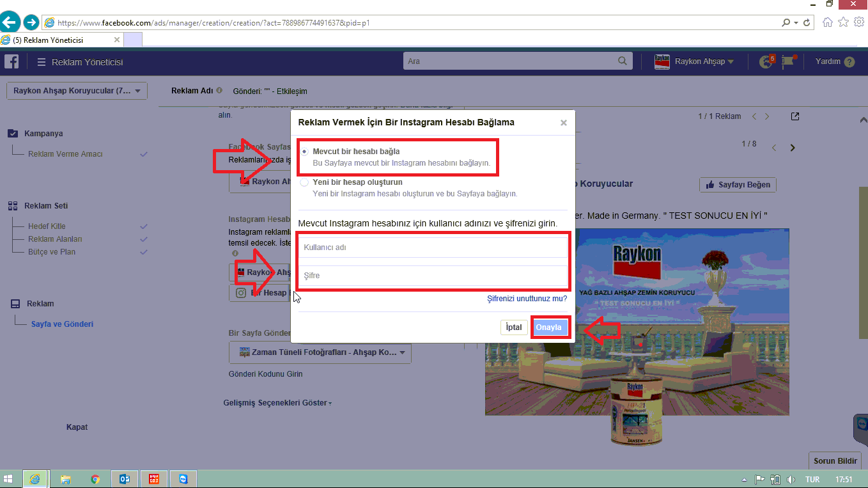Open the favorites star icon

(844, 22)
